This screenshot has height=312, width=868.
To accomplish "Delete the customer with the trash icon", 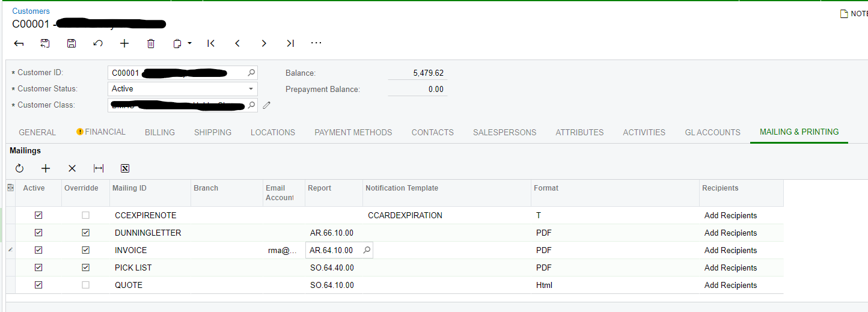I will click(151, 43).
